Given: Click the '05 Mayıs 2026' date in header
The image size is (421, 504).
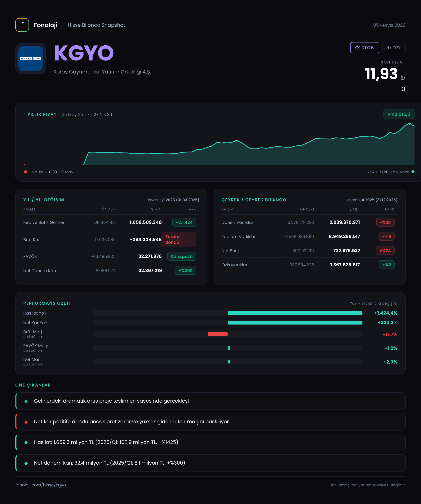Looking at the screenshot, I should point(389,25).
